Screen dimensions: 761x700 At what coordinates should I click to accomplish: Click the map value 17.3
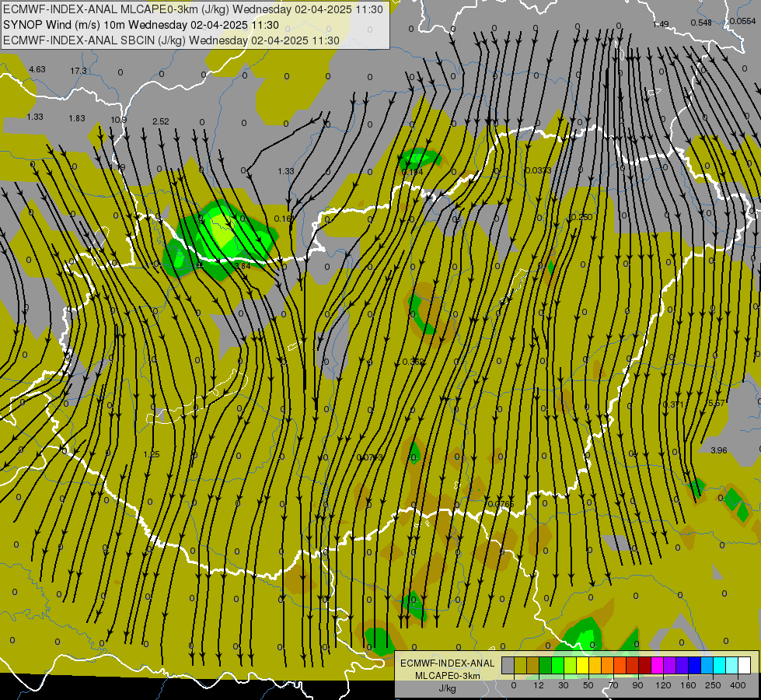[79, 71]
